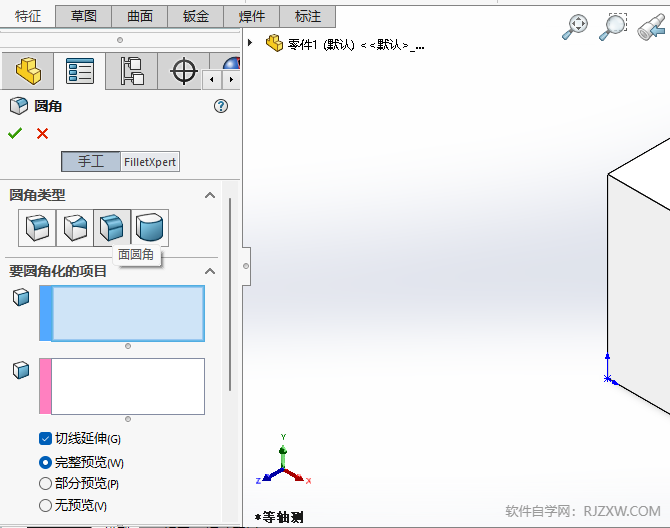Switch to 草图 tab

click(84, 16)
